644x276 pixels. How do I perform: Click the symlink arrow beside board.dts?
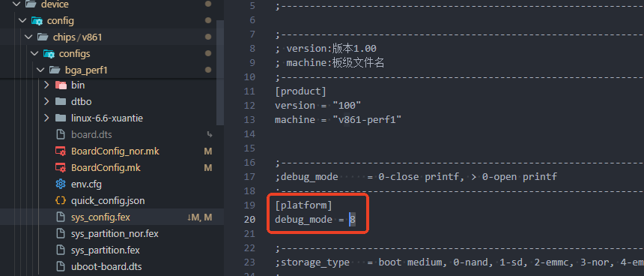coord(209,134)
